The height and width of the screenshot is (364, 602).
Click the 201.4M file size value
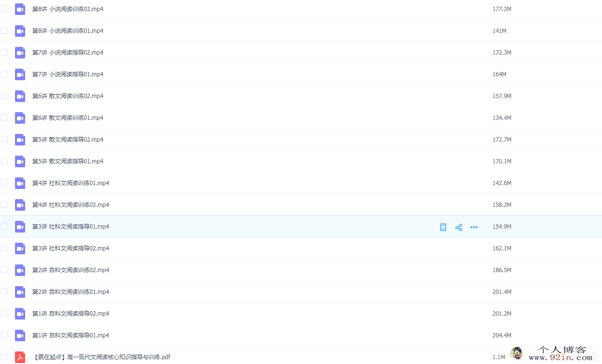(502, 292)
